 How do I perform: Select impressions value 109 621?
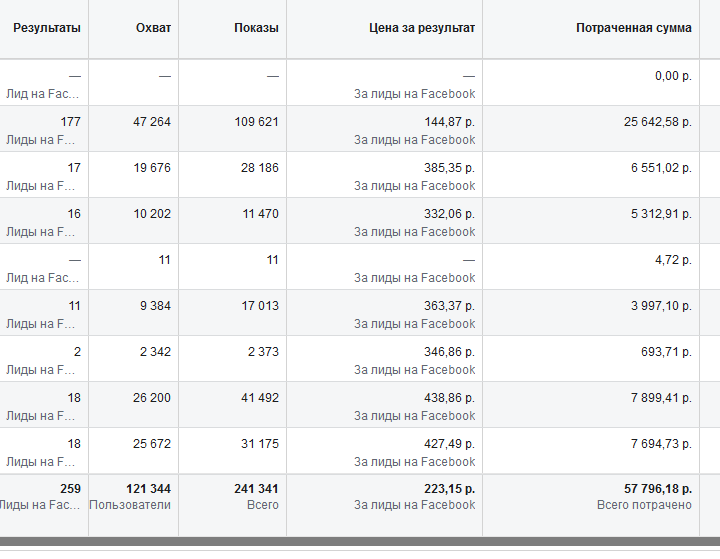pos(257,122)
